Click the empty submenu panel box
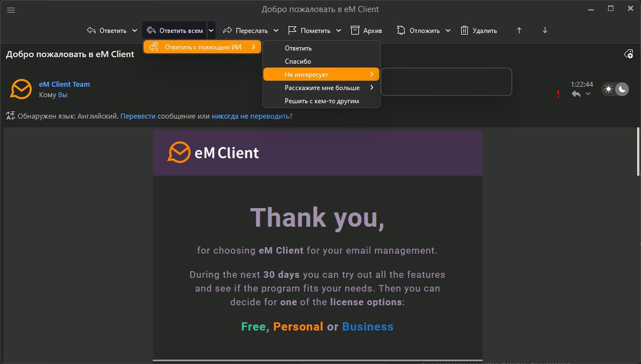Screen dimensions: 641x364 point(446,82)
